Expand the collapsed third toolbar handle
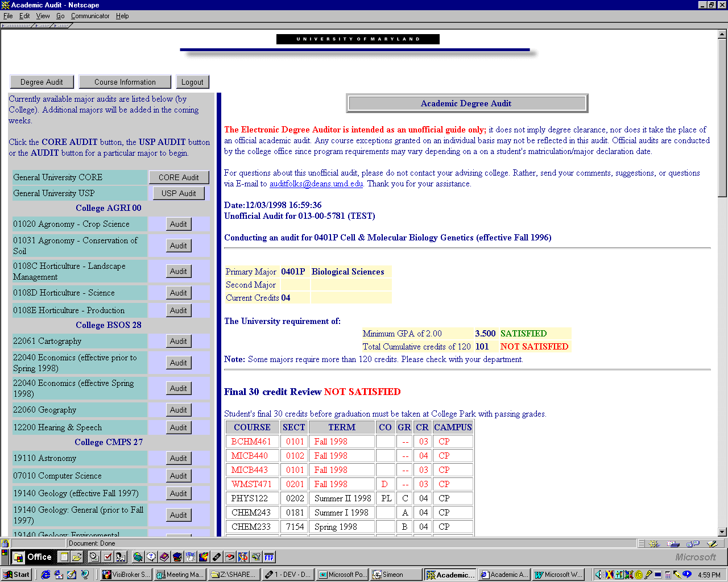 (62, 26)
